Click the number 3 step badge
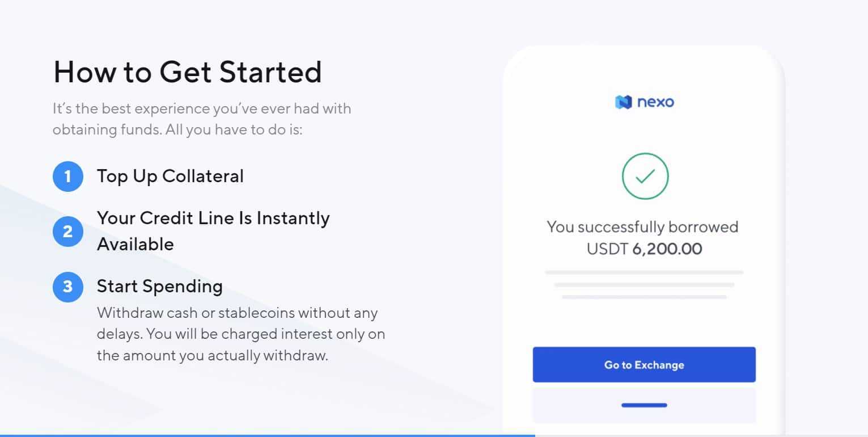868x437 pixels. click(x=68, y=286)
